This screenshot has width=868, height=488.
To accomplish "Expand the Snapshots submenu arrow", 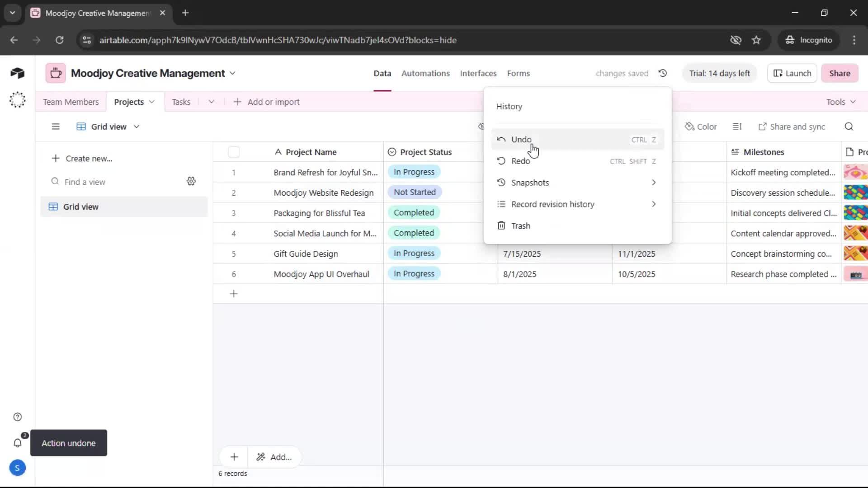I will (654, 183).
